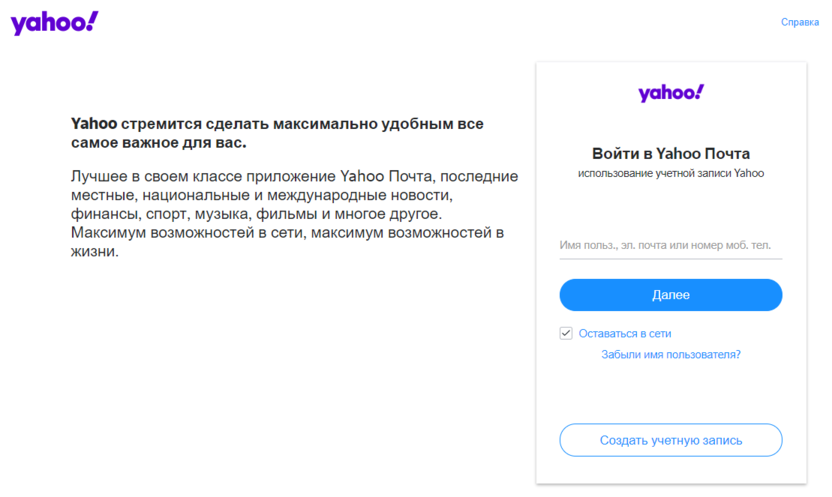Click the line about международные новости
The height and width of the screenshot is (497, 832).
coord(262,196)
